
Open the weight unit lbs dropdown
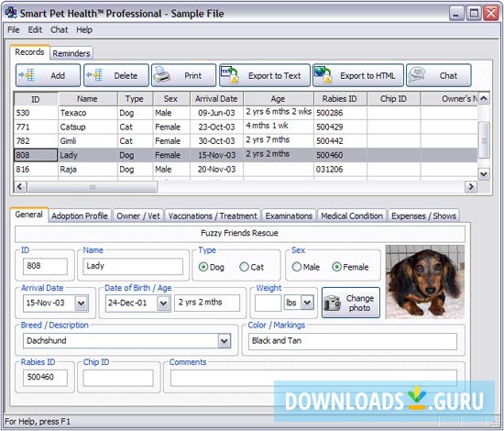tap(307, 303)
